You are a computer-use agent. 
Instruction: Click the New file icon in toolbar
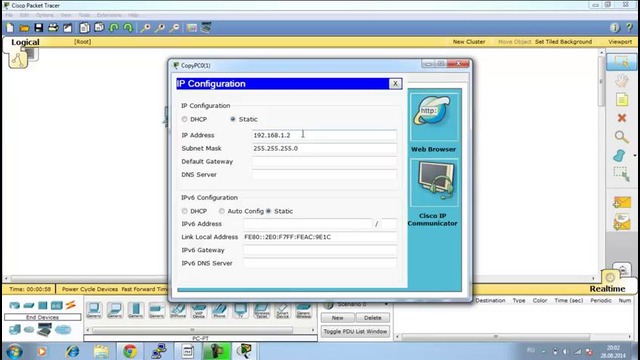[10, 28]
